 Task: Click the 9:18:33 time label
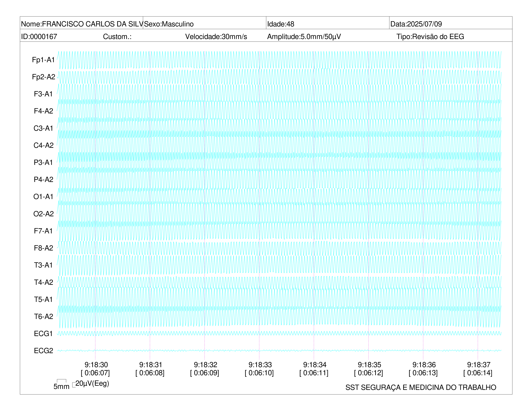(x=260, y=365)
